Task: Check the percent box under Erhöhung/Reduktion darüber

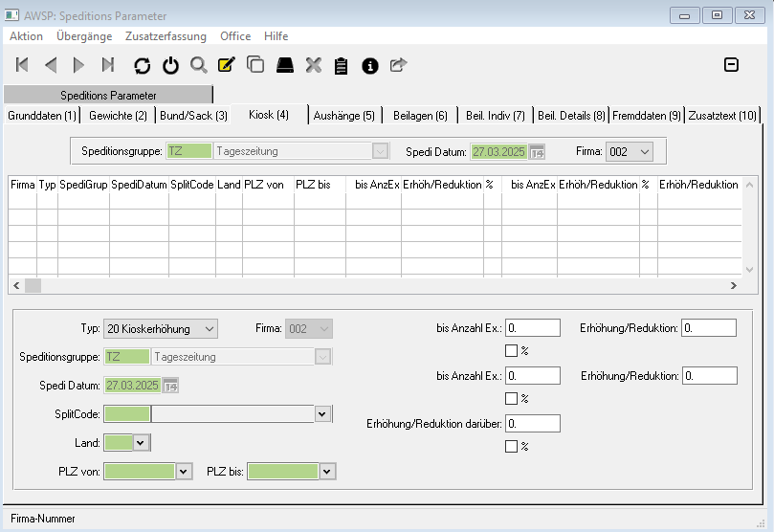Action: coord(511,446)
